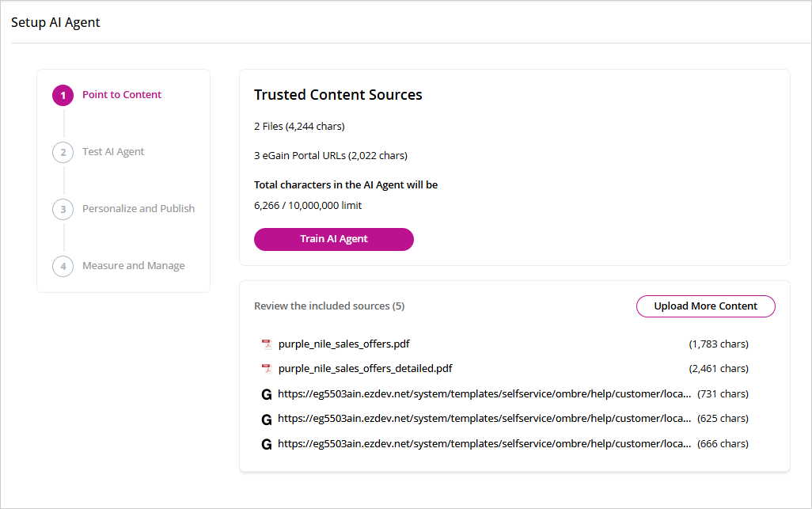Open the eGain portal URL with 731 chars

click(484, 394)
